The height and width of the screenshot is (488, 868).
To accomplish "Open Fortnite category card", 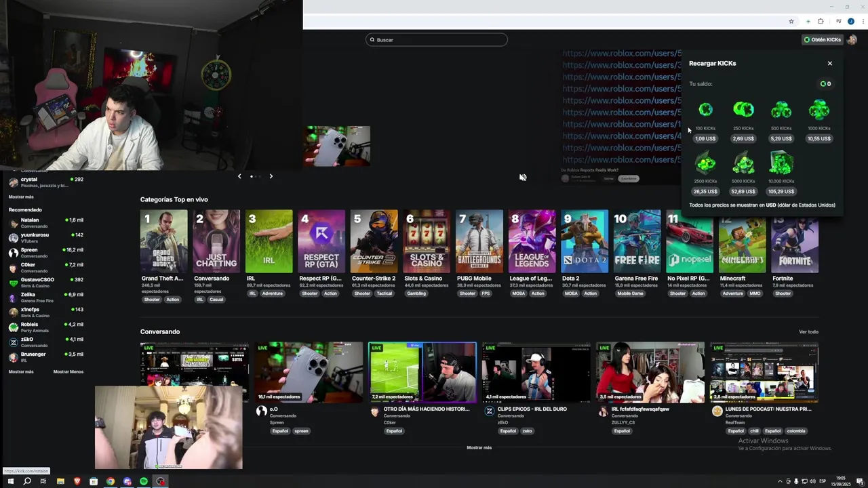I will point(795,241).
